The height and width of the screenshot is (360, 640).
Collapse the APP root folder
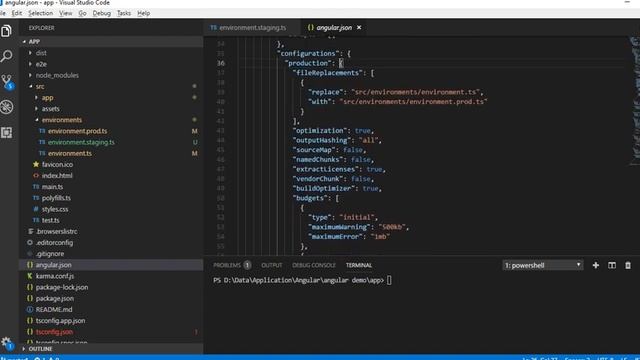[x=24, y=42]
